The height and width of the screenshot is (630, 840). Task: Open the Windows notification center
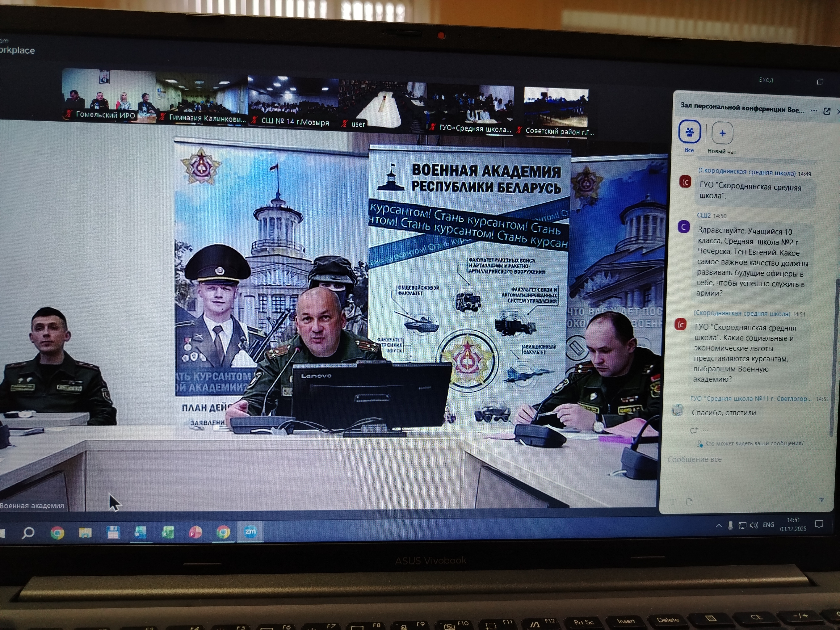(819, 524)
